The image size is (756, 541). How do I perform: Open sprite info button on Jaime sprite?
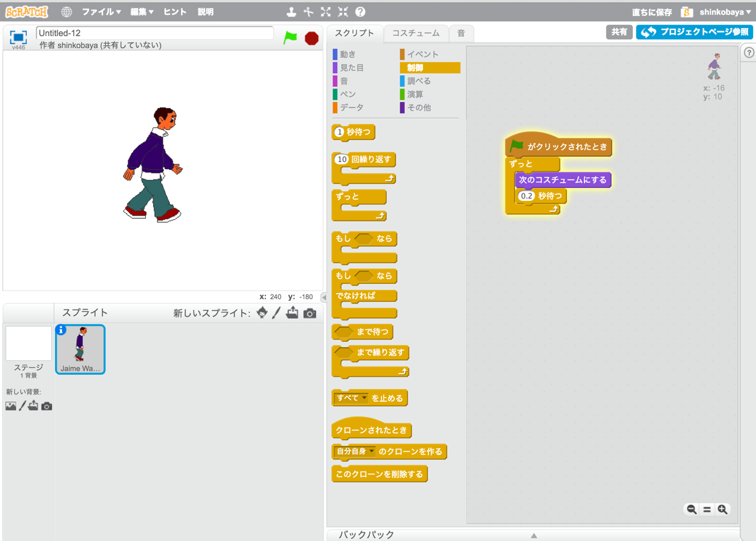[x=61, y=330]
